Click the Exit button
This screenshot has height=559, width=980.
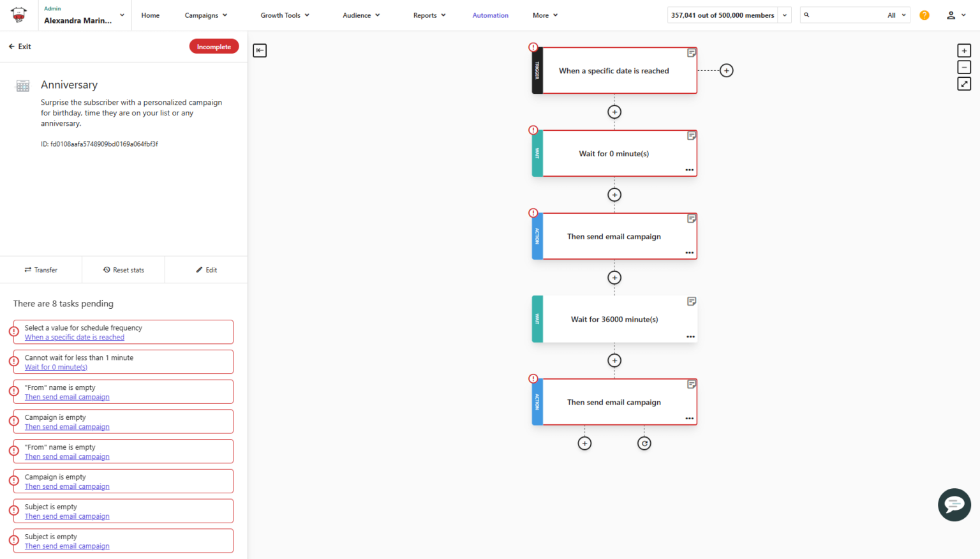[19, 46]
